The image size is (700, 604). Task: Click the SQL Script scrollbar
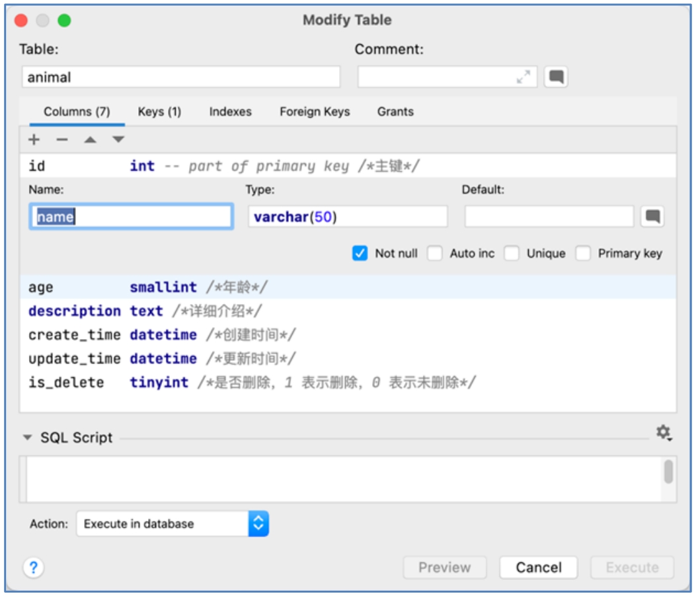[x=668, y=472]
